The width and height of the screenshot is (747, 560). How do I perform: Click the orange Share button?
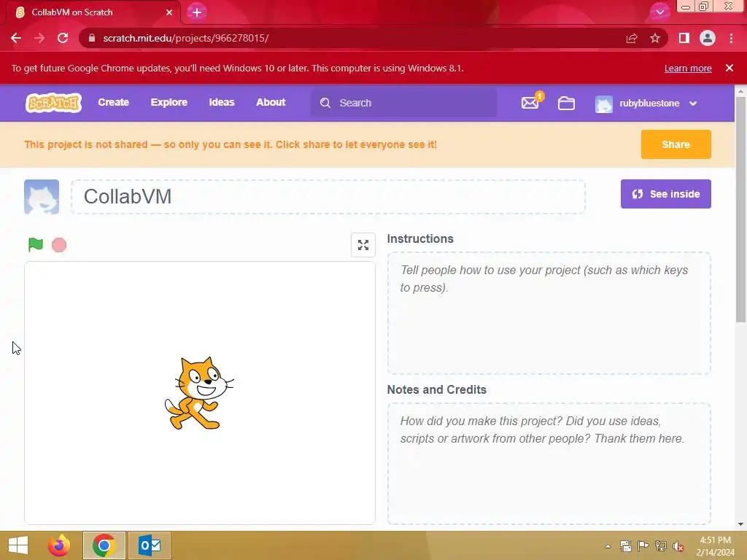(676, 144)
